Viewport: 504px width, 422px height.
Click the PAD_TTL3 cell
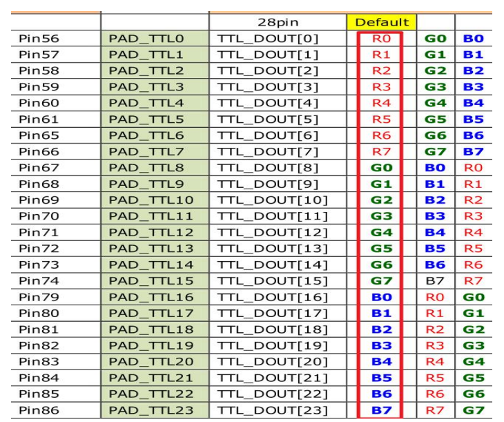point(155,87)
